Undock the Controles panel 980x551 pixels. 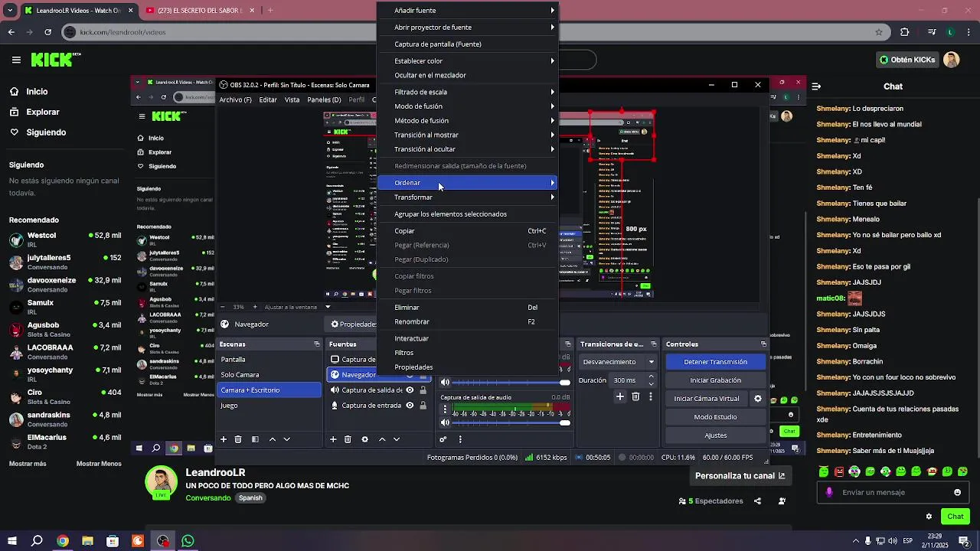click(763, 344)
